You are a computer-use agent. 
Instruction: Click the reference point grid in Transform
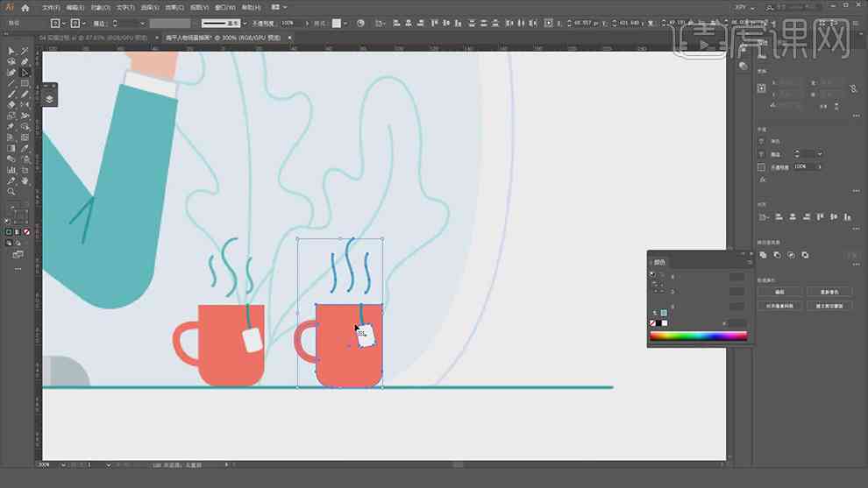pos(762,88)
